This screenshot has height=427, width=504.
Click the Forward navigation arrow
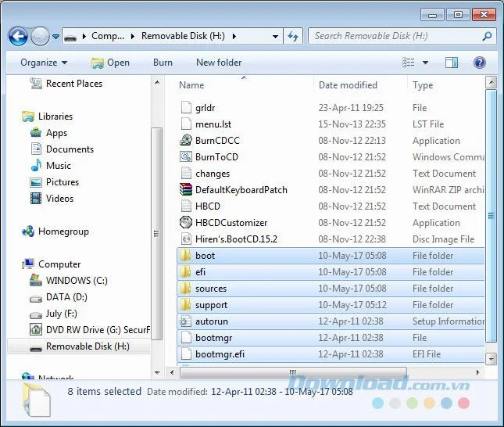pyautogui.click(x=40, y=36)
